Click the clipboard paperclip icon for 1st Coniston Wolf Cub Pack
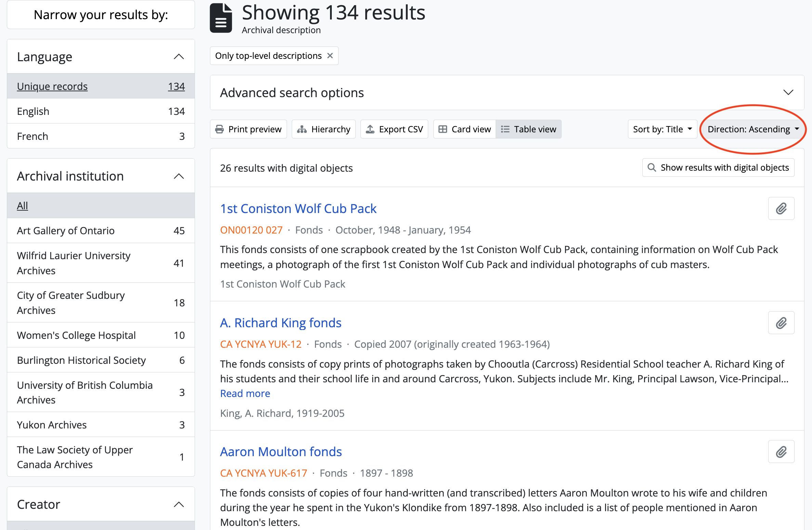This screenshot has width=812, height=530. click(x=781, y=209)
